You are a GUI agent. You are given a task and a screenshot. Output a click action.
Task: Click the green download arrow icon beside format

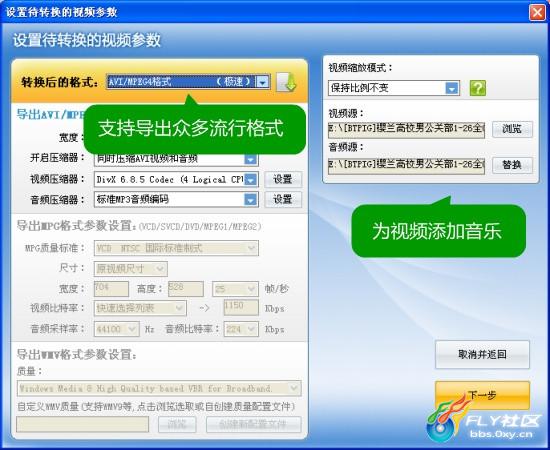point(287,82)
